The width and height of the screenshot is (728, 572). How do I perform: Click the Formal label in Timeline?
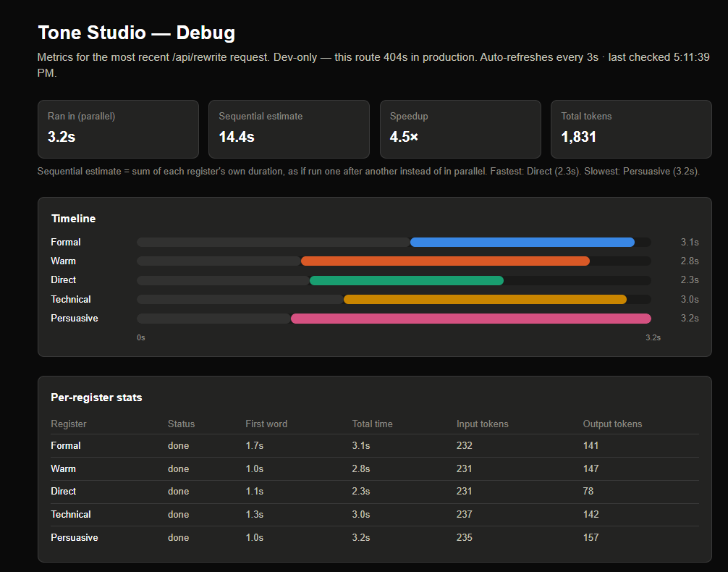(x=66, y=242)
